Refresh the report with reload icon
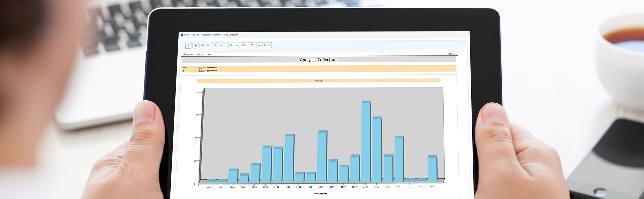 point(252,45)
